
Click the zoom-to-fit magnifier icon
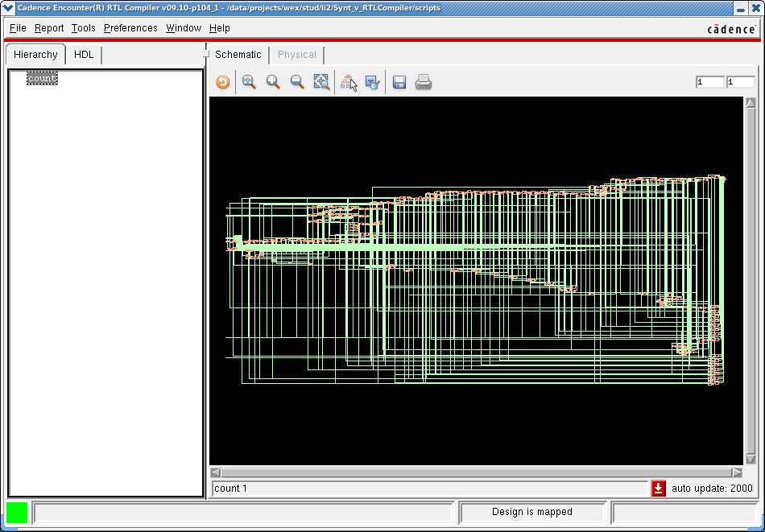pyautogui.click(x=250, y=82)
